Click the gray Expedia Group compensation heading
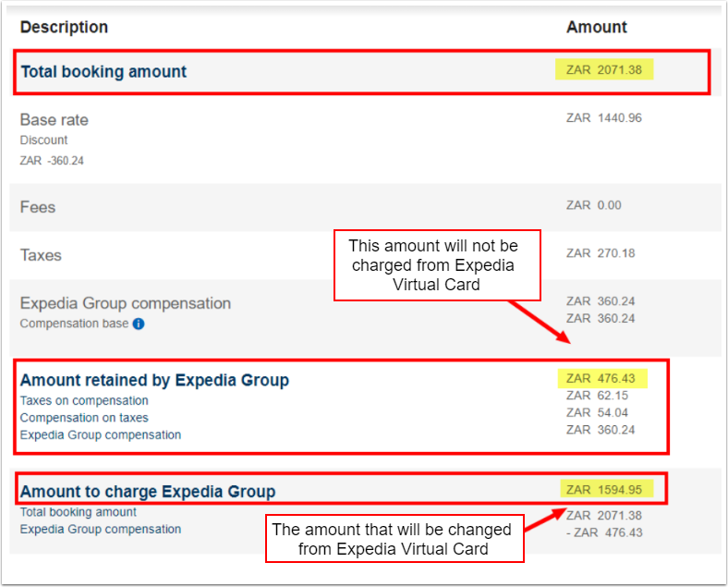728x587 pixels. click(x=126, y=303)
